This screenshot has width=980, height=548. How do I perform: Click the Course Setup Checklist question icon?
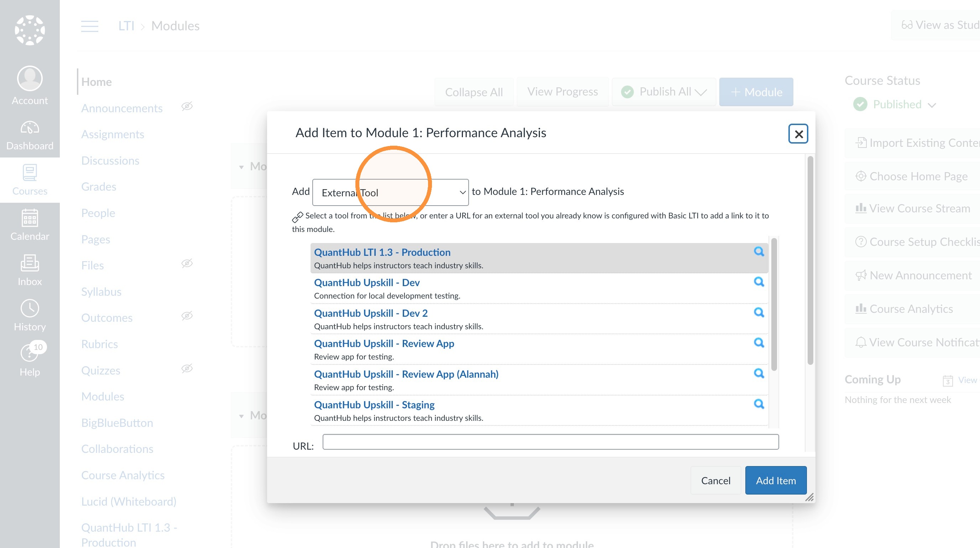click(x=861, y=242)
